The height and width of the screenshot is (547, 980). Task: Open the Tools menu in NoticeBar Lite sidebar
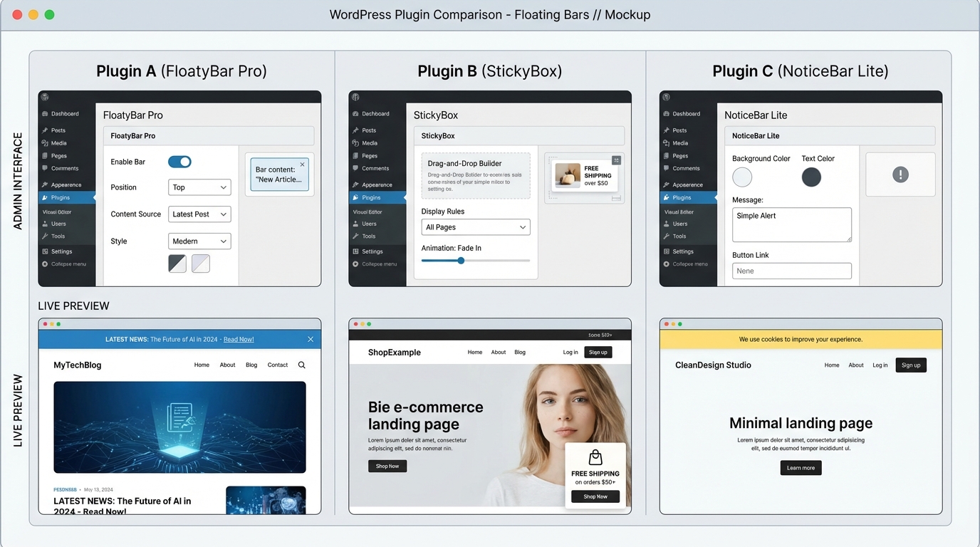(x=676, y=236)
